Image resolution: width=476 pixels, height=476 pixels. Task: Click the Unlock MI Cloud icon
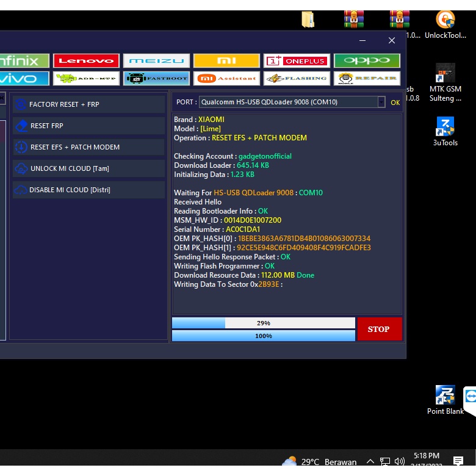pyautogui.click(x=21, y=168)
